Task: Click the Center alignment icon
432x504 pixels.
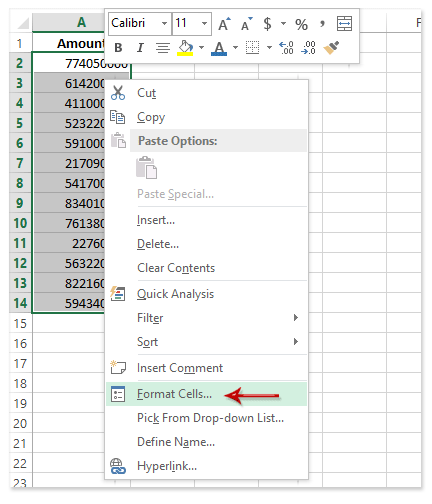Action: pyautogui.click(x=163, y=48)
